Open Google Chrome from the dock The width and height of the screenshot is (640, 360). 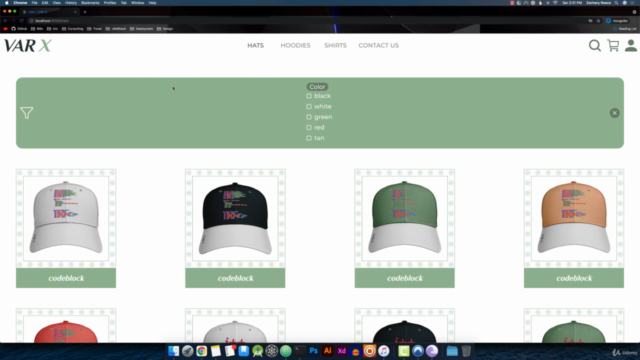(202, 351)
